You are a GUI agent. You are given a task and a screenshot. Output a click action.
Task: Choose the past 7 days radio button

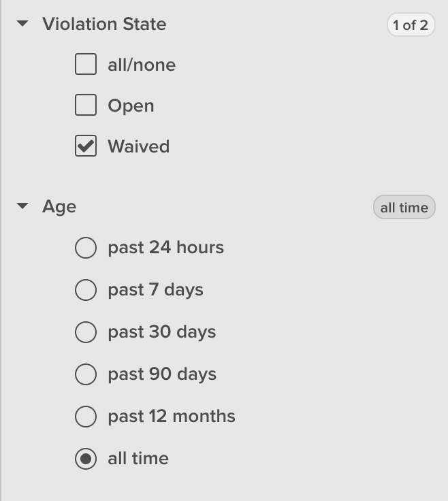tap(86, 290)
